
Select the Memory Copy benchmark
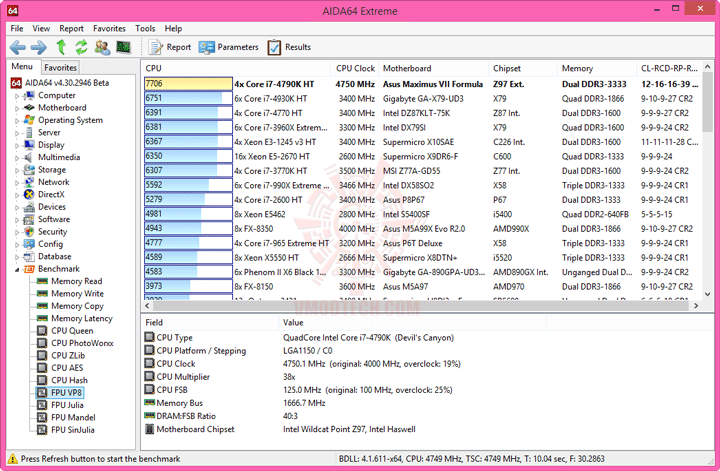coord(78,306)
